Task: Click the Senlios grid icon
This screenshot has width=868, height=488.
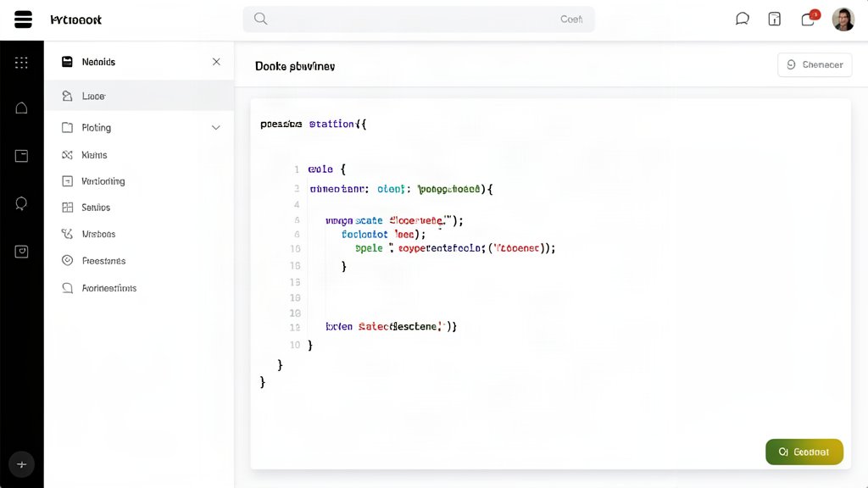Action: pyautogui.click(x=67, y=208)
